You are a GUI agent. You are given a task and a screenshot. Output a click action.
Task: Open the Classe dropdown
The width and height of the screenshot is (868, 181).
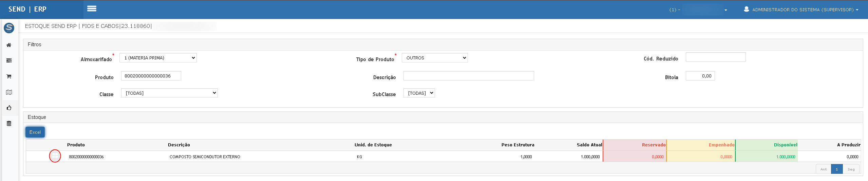pyautogui.click(x=169, y=93)
